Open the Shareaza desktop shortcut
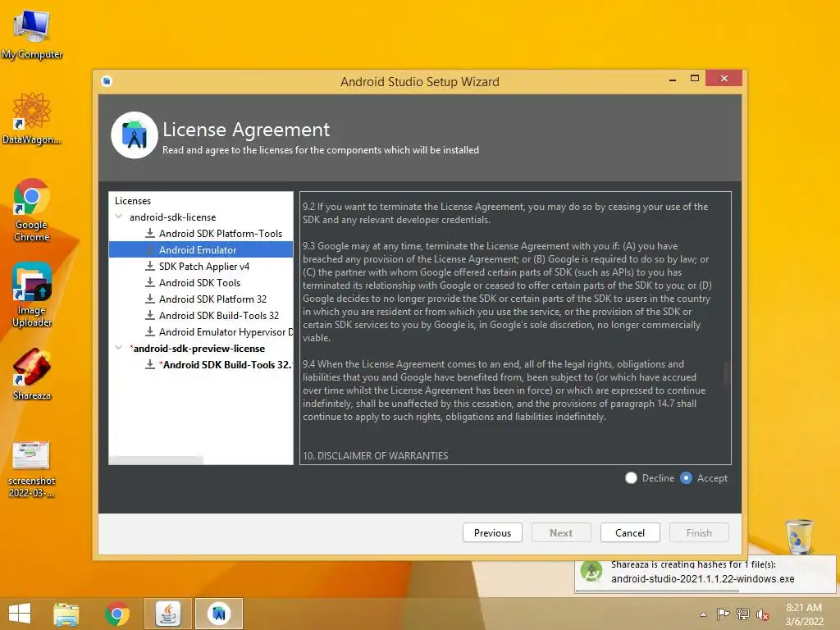This screenshot has height=630, width=840. pyautogui.click(x=32, y=374)
